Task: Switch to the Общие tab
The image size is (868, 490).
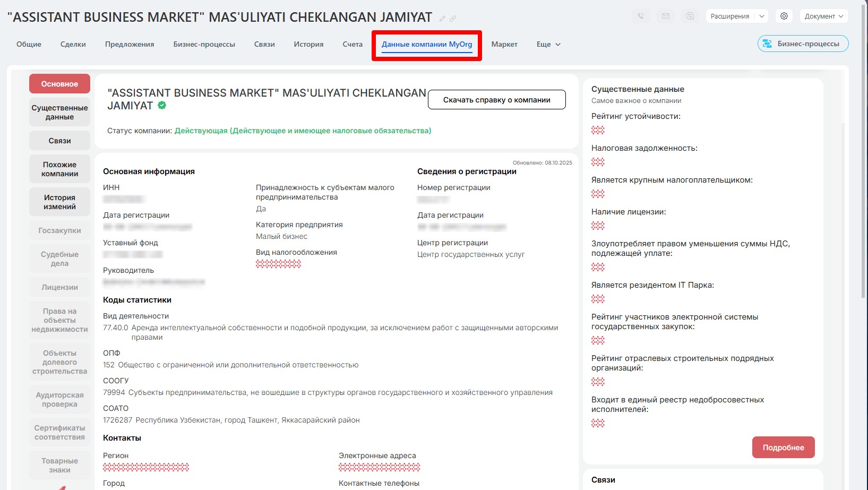Action: pyautogui.click(x=29, y=44)
